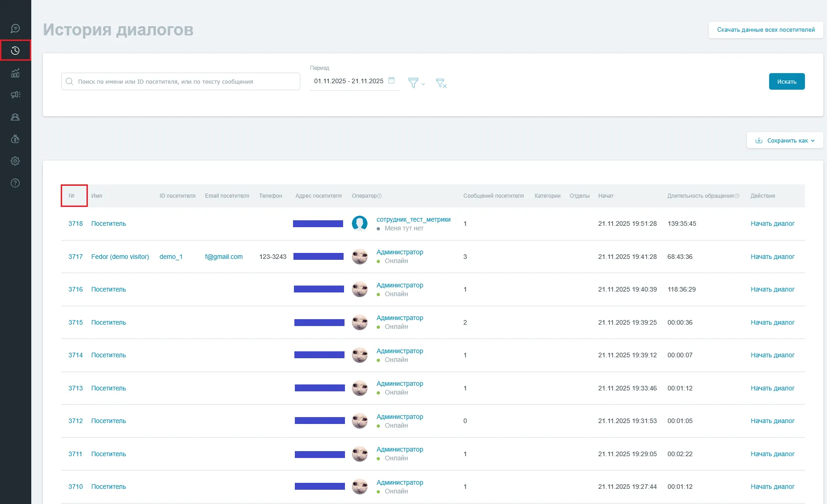This screenshot has width=827, height=504.
Task: Expand the 'Сохранить как' dropdown
Action: click(785, 141)
